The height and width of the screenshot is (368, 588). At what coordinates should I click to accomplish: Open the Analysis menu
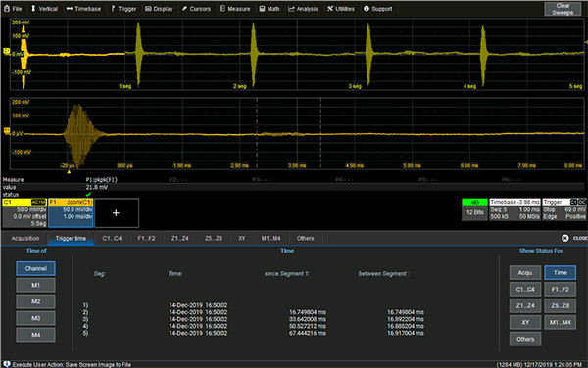[x=303, y=8]
